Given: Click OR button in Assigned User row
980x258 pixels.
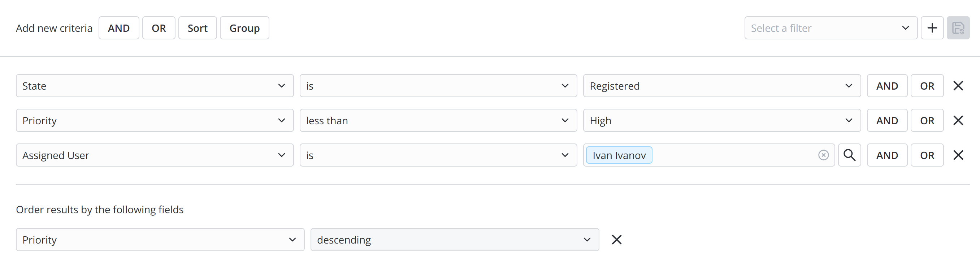Looking at the screenshot, I should tap(927, 155).
